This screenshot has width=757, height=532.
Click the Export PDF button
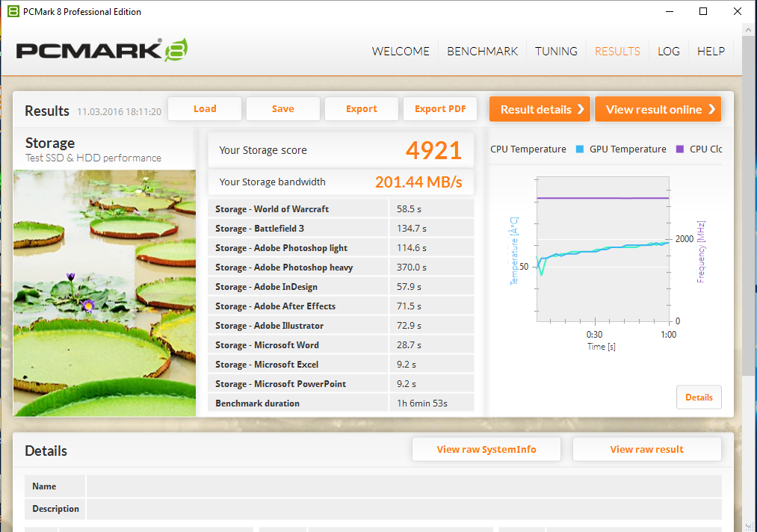[x=440, y=108]
